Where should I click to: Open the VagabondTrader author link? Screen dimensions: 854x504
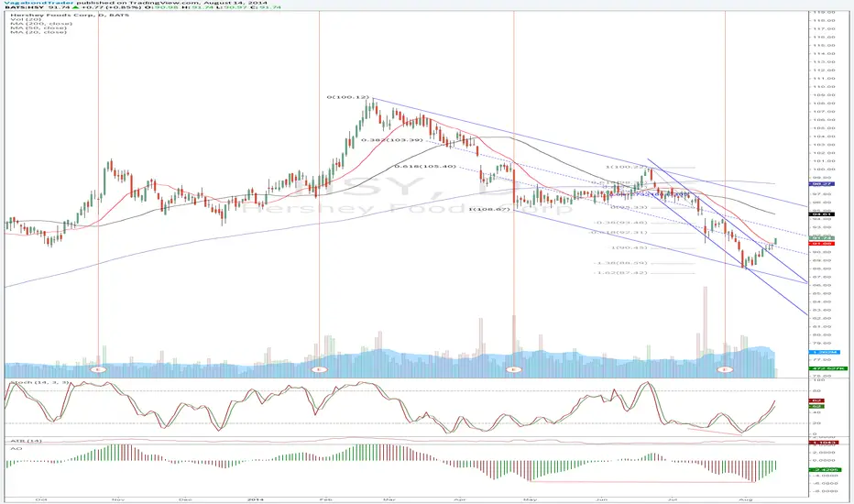[x=40, y=3]
